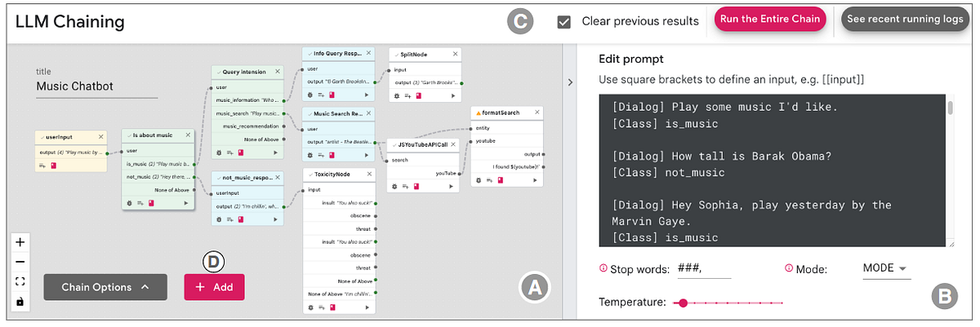Edit the Music Chatbot title field
This screenshot has width=980, height=327.
(96, 86)
